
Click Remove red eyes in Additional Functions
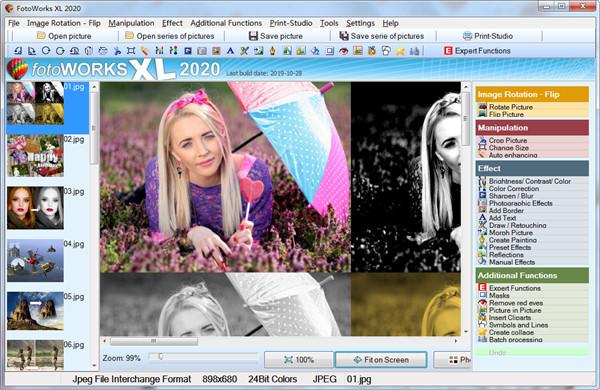(516, 303)
